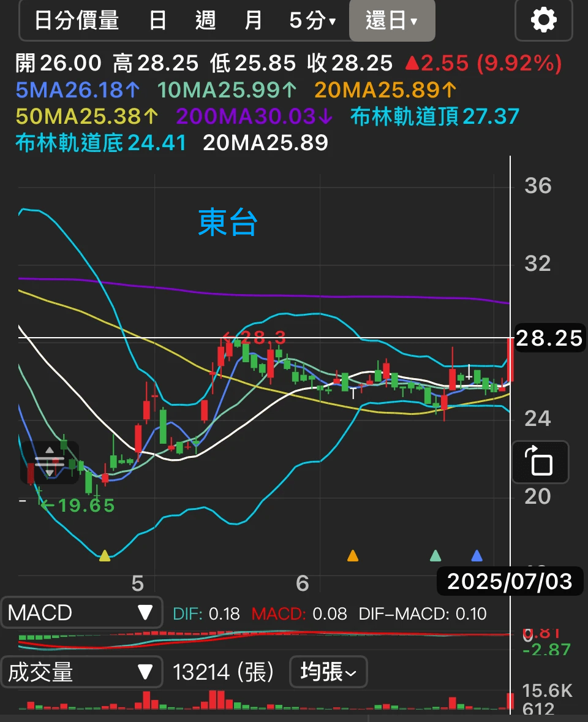This screenshot has width=588, height=722.
Task: Tap the 19.65 low price annotation
Action: [77, 506]
